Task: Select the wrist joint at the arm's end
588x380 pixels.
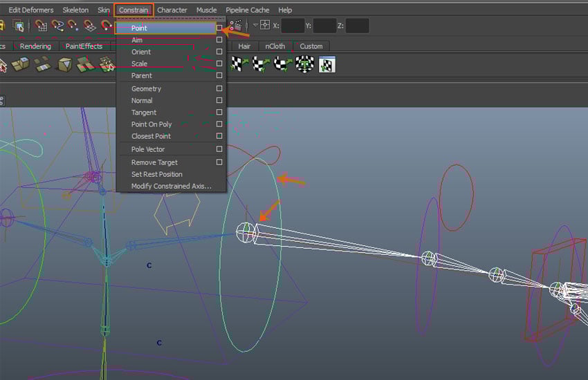Action: pos(558,289)
